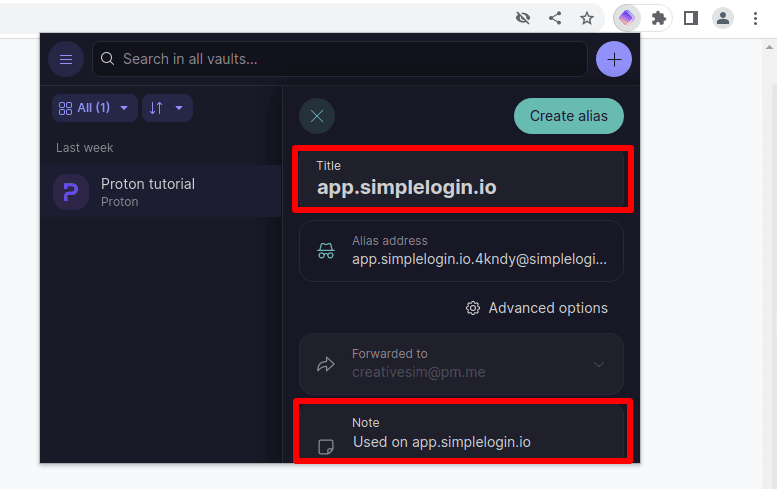
Task: Click the search magnifier icon
Action: [107, 59]
